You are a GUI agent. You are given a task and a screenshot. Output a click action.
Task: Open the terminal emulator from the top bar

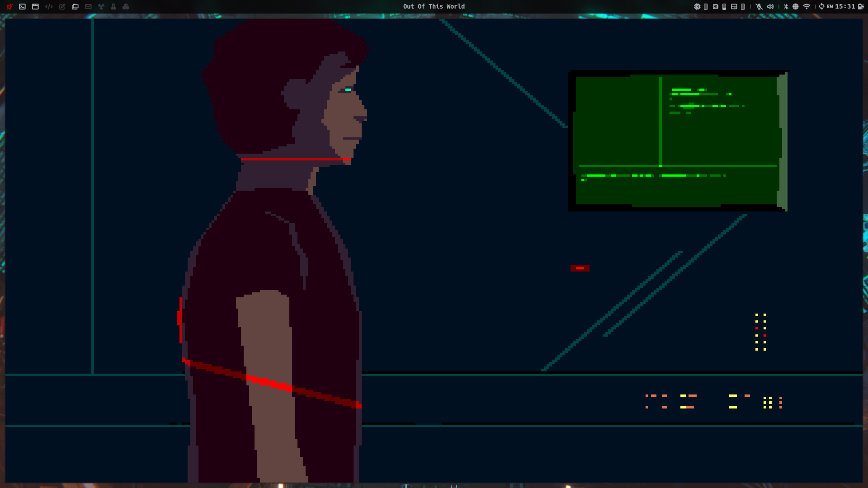(22, 6)
